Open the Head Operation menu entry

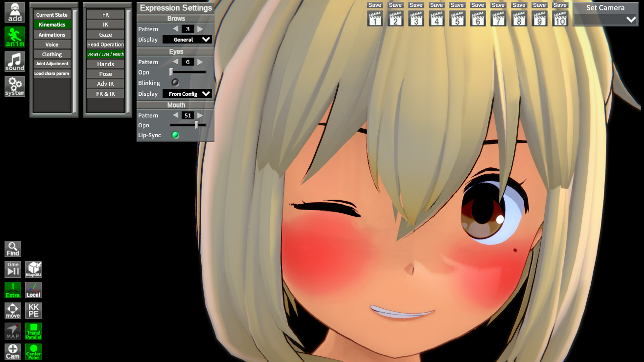105,44
